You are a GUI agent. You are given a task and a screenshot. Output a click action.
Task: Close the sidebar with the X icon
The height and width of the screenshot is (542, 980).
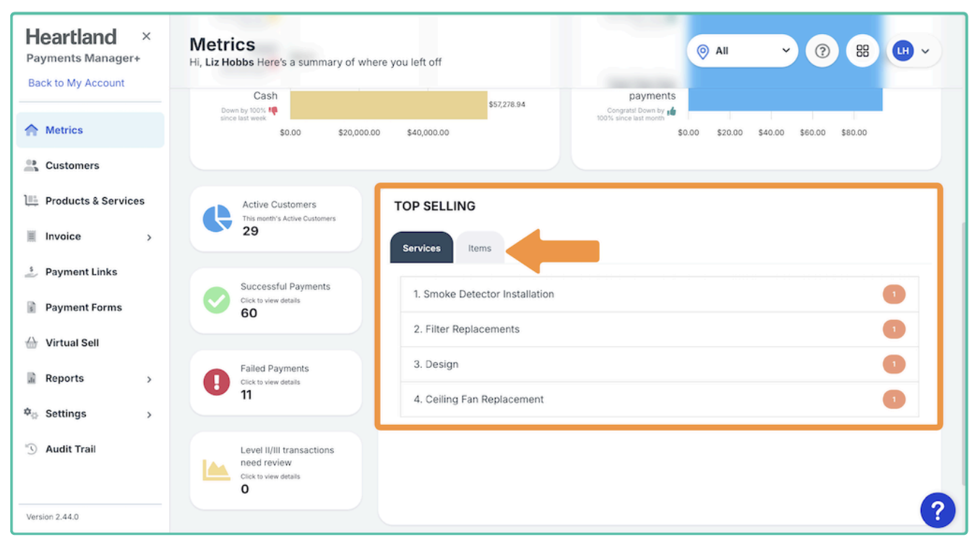[x=147, y=36]
